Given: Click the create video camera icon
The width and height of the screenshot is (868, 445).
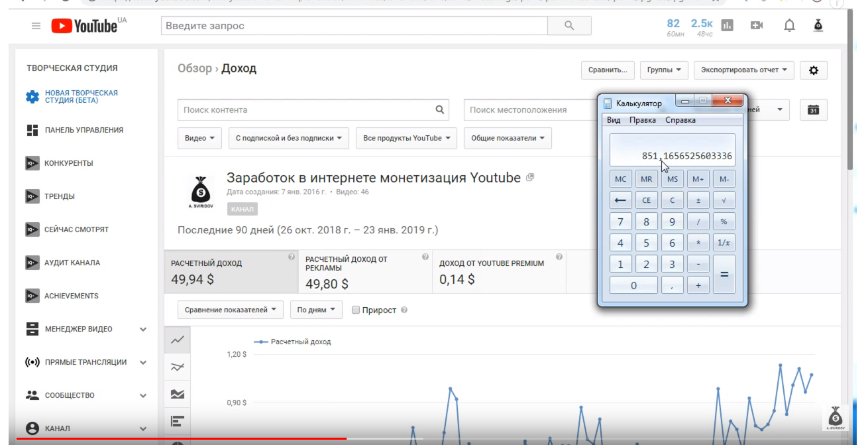Looking at the screenshot, I should 757,25.
